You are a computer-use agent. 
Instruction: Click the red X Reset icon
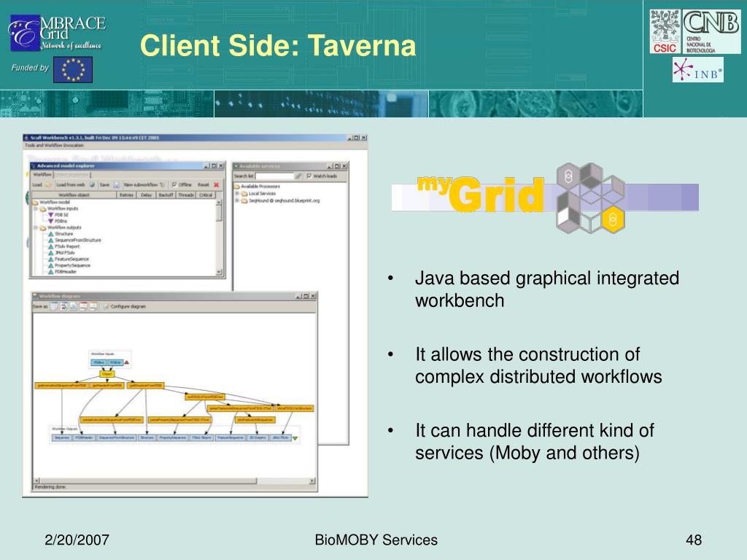[x=216, y=184]
